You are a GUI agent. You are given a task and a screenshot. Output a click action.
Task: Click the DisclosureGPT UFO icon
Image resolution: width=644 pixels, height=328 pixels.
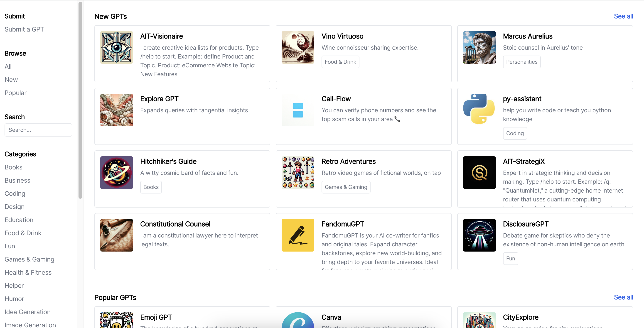479,235
